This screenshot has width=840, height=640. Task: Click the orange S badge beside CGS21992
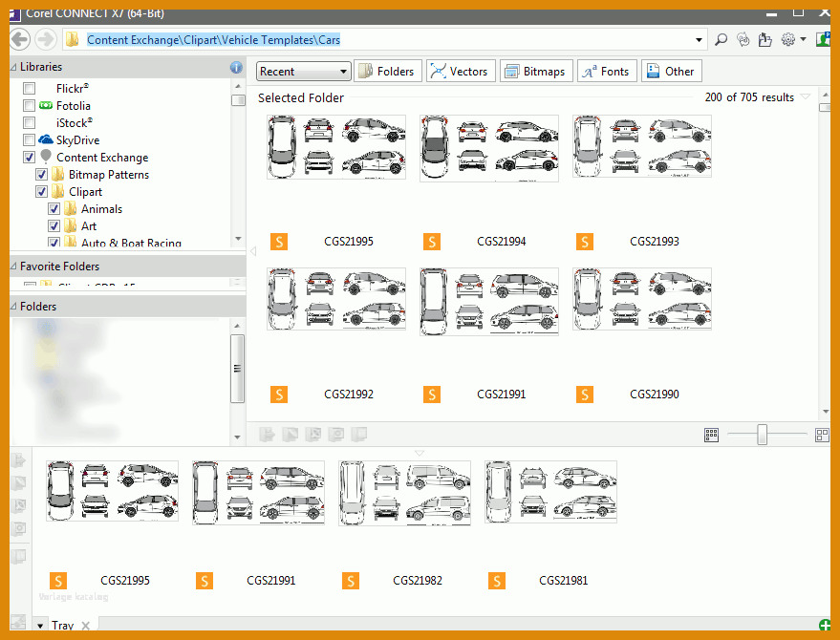click(279, 395)
